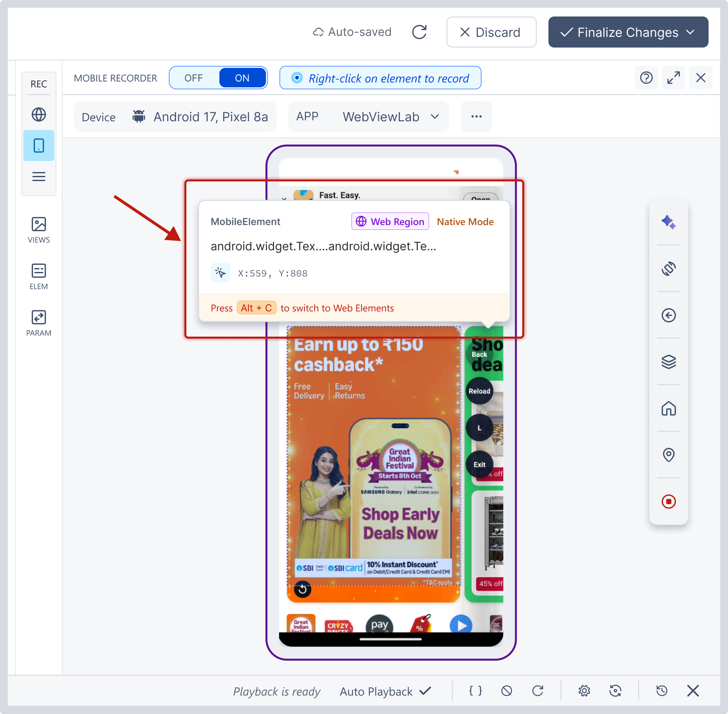728x714 pixels.
Task: Open history clock icon in footer
Action: (x=662, y=691)
